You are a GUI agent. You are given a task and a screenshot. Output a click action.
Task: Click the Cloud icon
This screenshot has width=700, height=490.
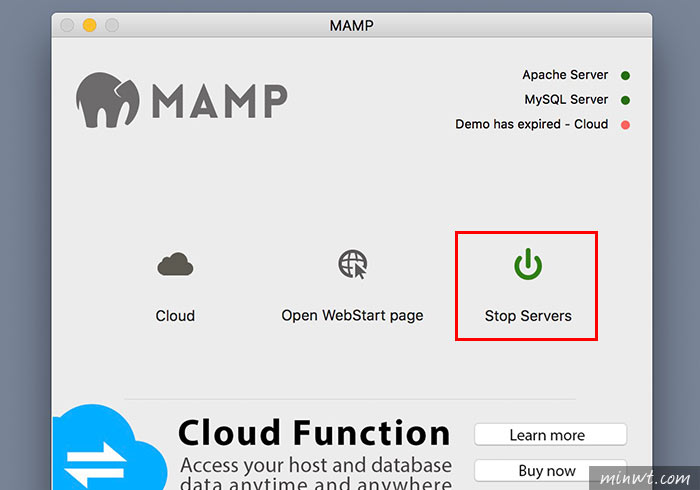[175, 264]
